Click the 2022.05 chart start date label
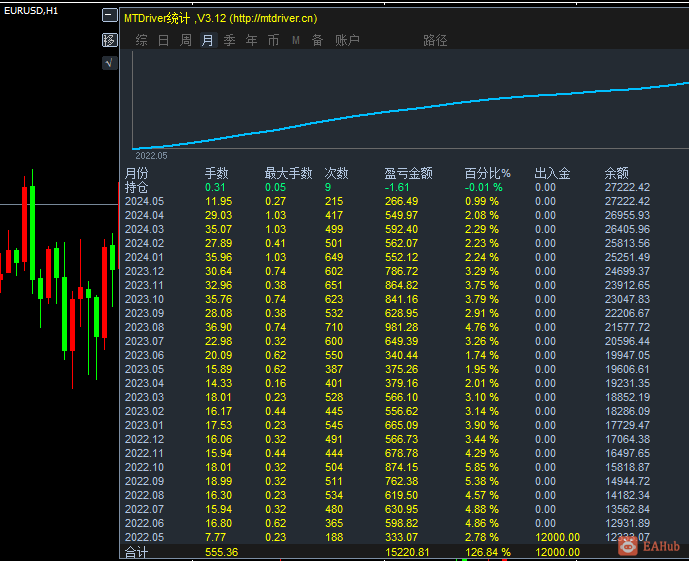Viewport: 689px width, 561px height. point(151,156)
